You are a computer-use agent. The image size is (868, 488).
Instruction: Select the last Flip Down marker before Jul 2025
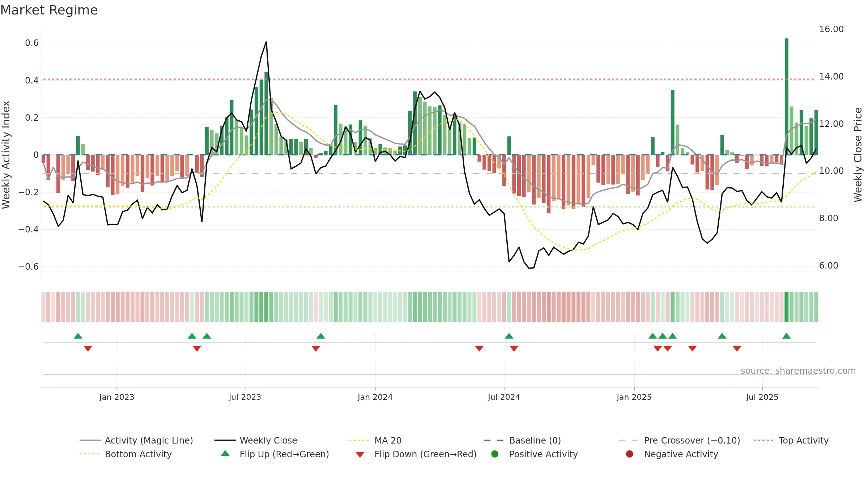737,348
